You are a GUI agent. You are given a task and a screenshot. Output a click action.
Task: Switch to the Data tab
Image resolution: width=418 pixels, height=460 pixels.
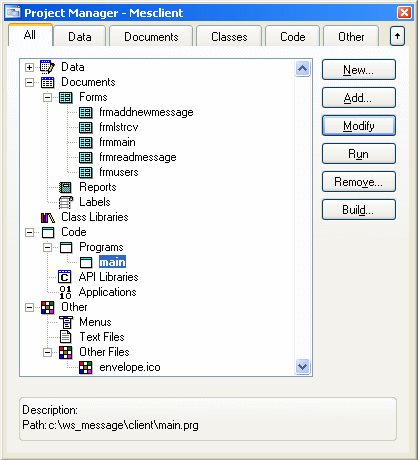point(80,36)
